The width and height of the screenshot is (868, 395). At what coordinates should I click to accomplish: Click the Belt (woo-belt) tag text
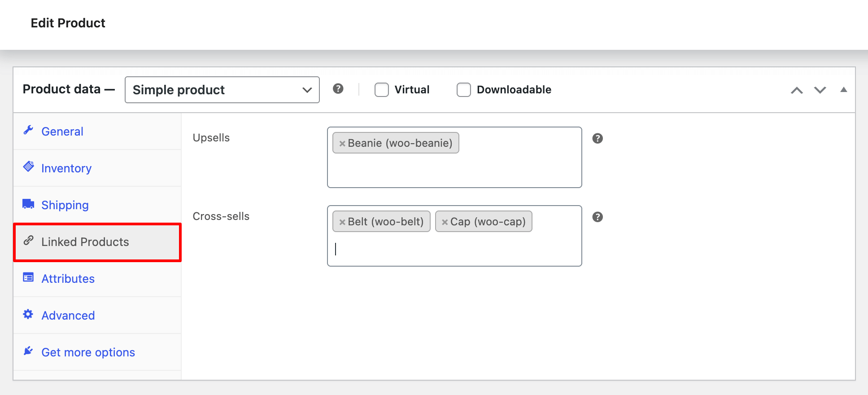[x=386, y=222]
